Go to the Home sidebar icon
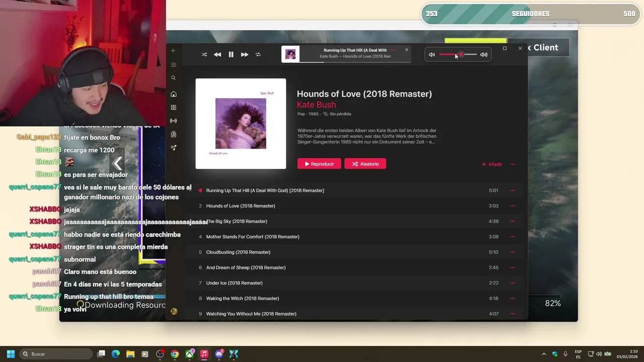 (x=174, y=94)
